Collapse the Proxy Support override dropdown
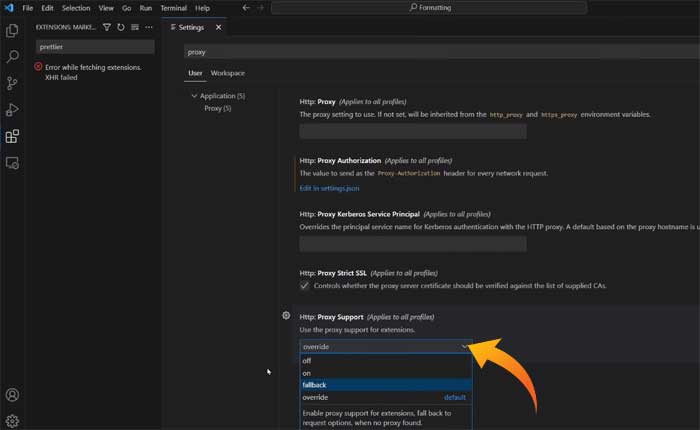This screenshot has width=700, height=430. [x=465, y=347]
